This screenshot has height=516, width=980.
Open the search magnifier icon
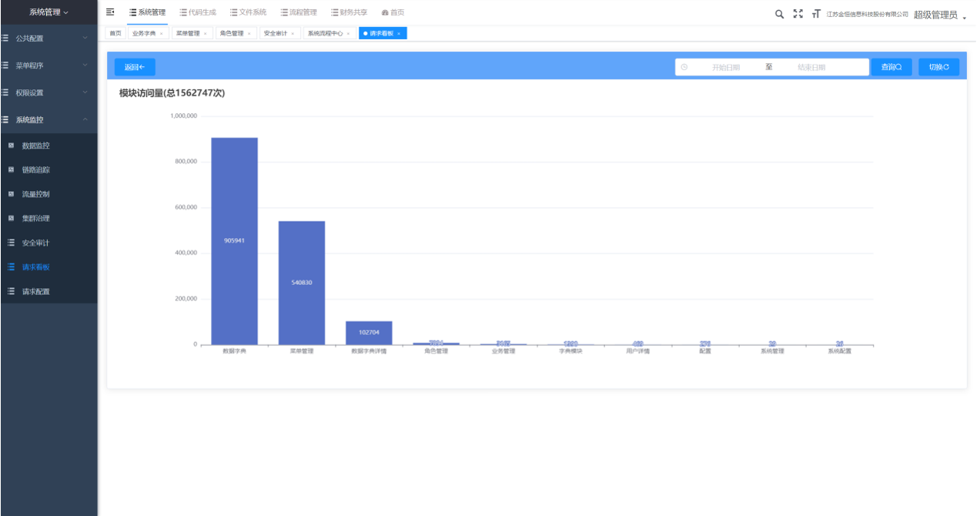(x=779, y=14)
